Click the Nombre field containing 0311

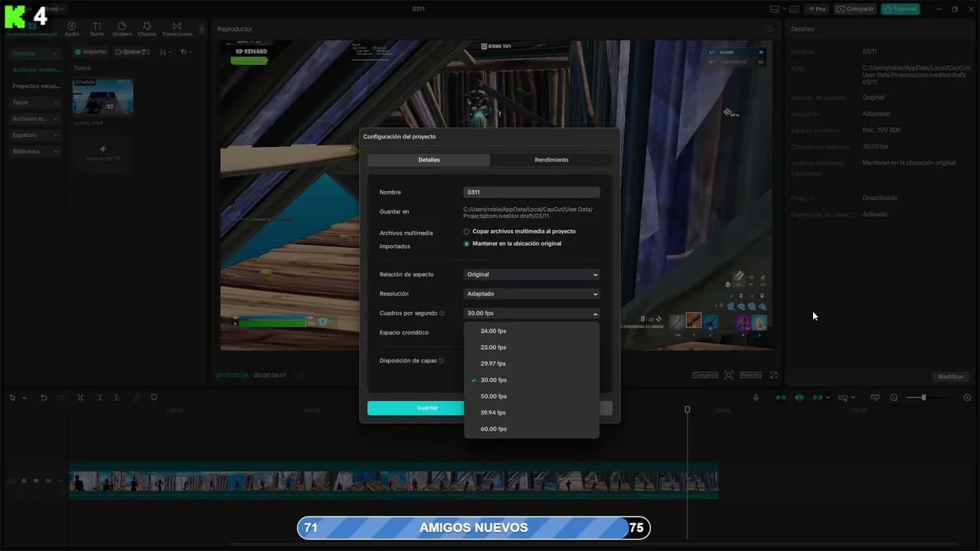531,192
